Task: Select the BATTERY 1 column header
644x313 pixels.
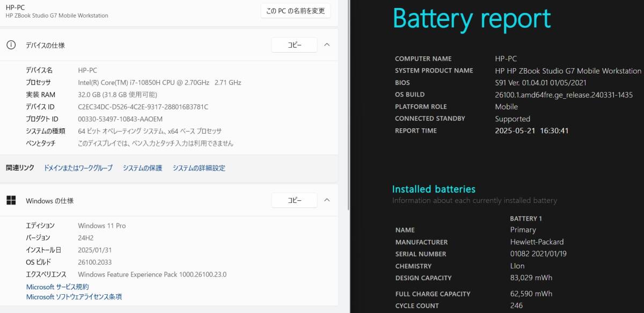Action: click(526, 219)
